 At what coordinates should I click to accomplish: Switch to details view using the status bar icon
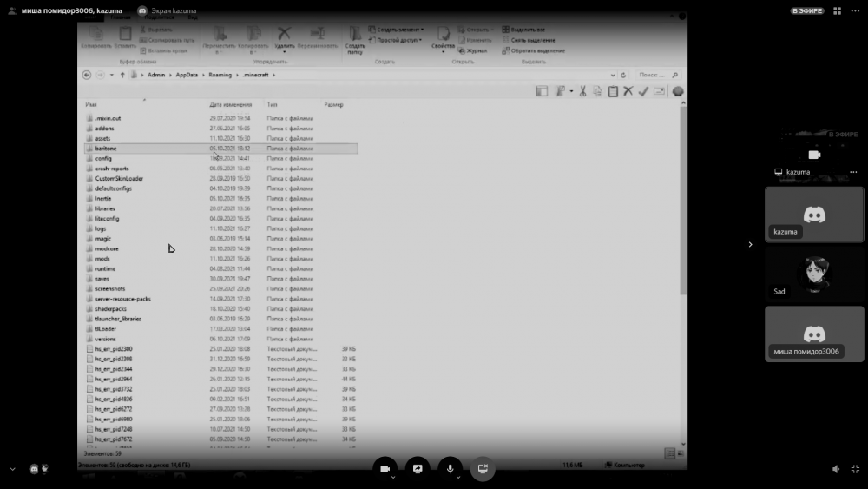(x=669, y=454)
